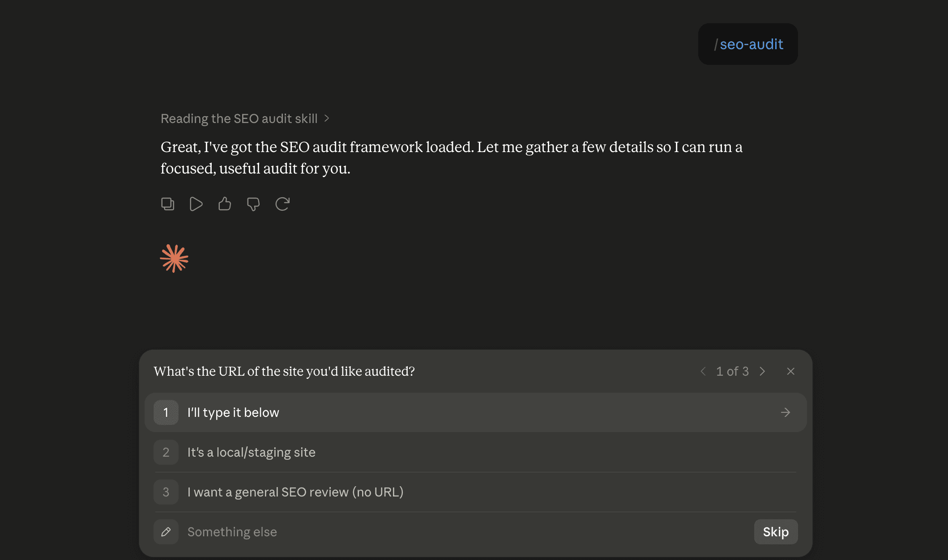Copy the assistant response

tap(167, 204)
